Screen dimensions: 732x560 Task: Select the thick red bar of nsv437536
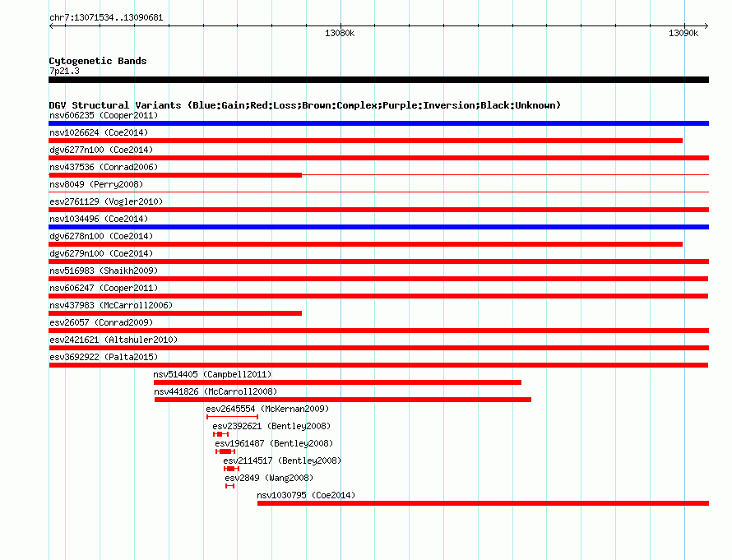(x=175, y=175)
